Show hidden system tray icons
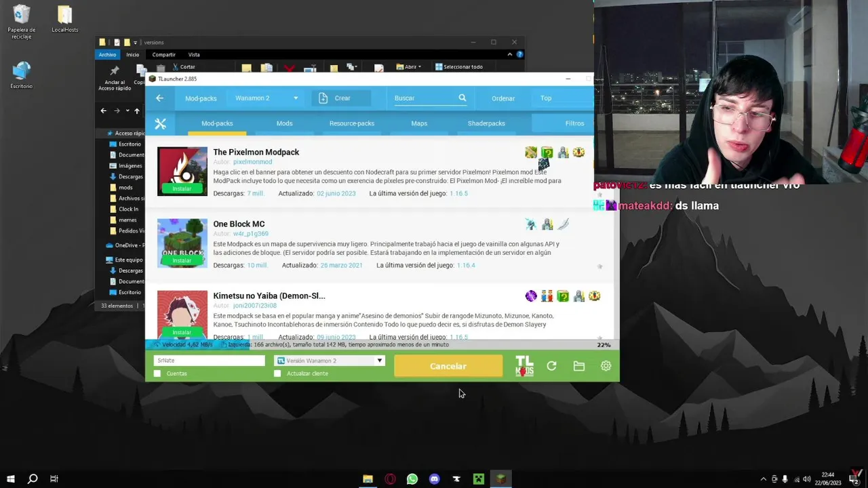This screenshot has width=868, height=488. (x=763, y=479)
